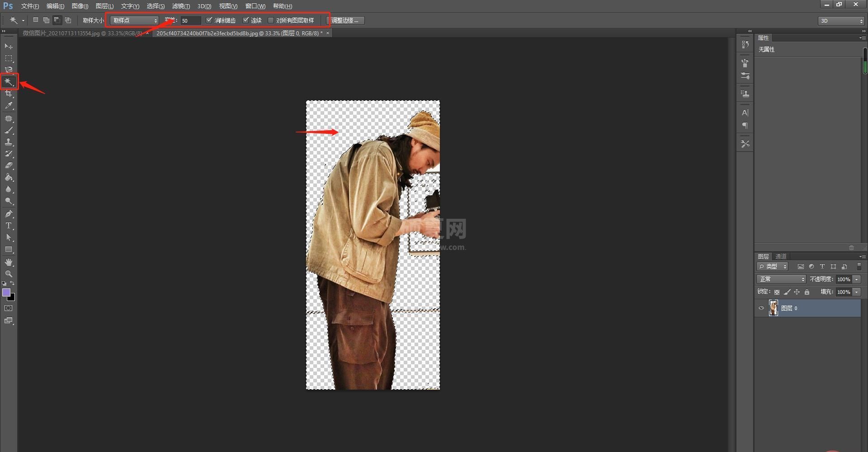Select the Rectangular Marquee tool
Viewport: 868px width, 452px height.
click(x=9, y=58)
